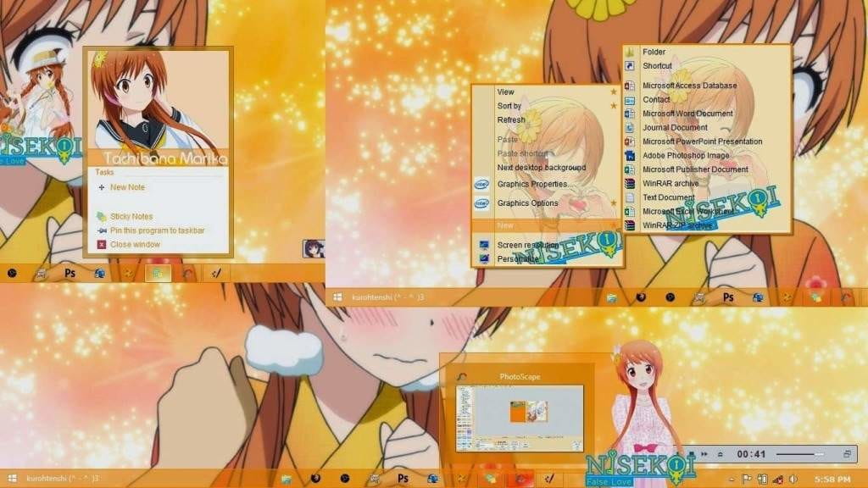Click Refresh in the desktop context menu
This screenshot has height=488, width=868.
point(512,120)
